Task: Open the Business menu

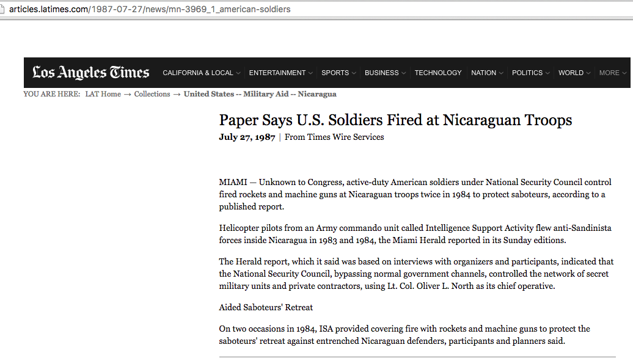Action: click(x=381, y=73)
